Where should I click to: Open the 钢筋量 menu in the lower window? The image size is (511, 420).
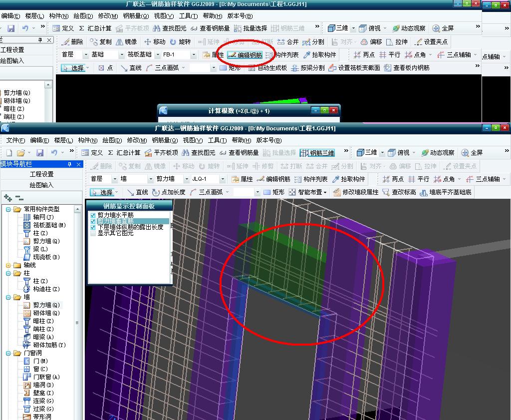point(165,140)
